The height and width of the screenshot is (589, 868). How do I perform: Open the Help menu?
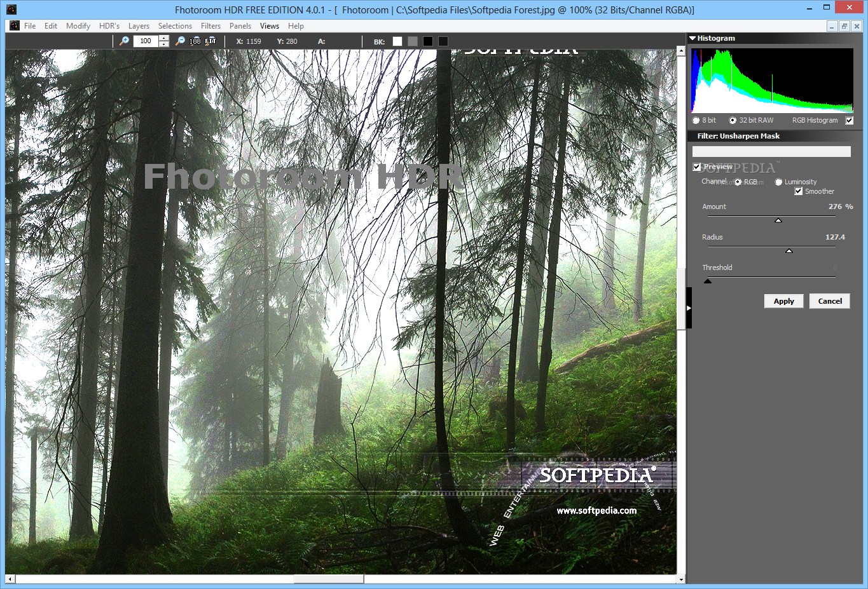(x=296, y=26)
